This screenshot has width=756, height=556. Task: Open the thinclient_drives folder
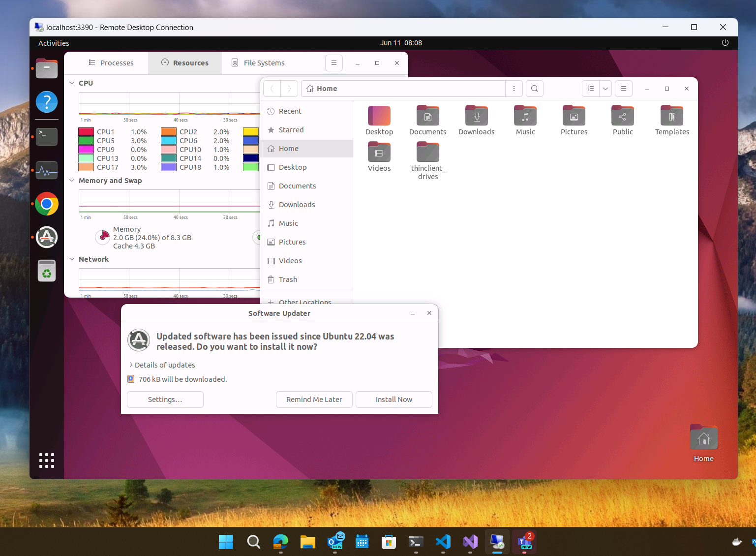(427, 153)
